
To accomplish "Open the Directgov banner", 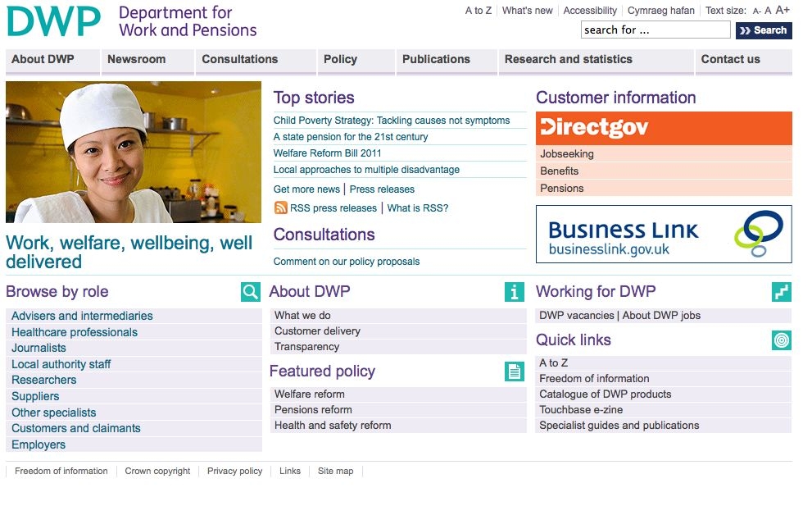I will [x=664, y=128].
